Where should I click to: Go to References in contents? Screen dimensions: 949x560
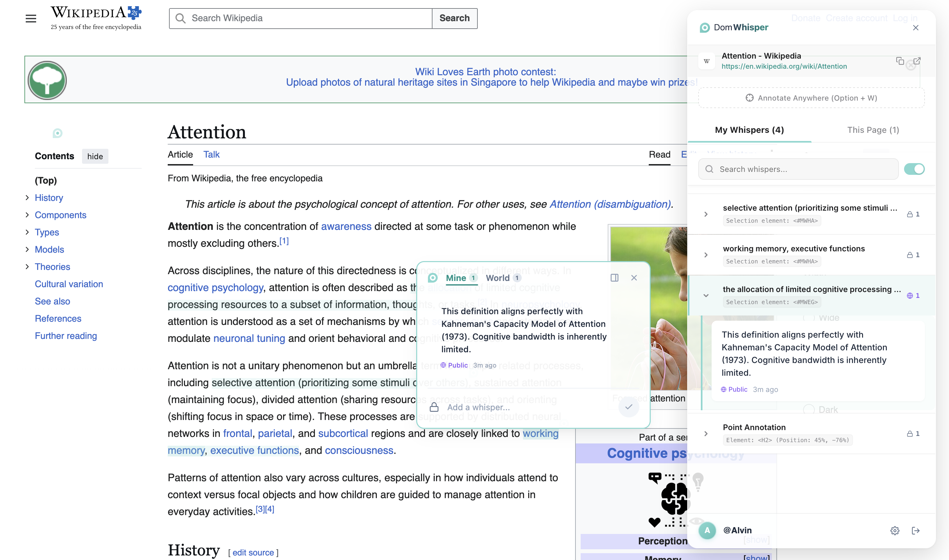[x=58, y=318]
